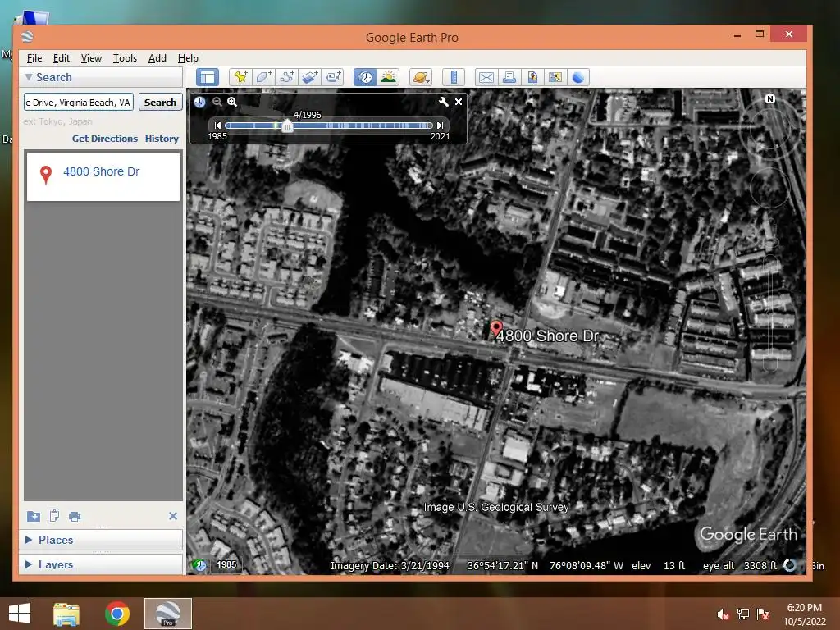
Task: Zoom out the time slider range
Action: pos(217,102)
